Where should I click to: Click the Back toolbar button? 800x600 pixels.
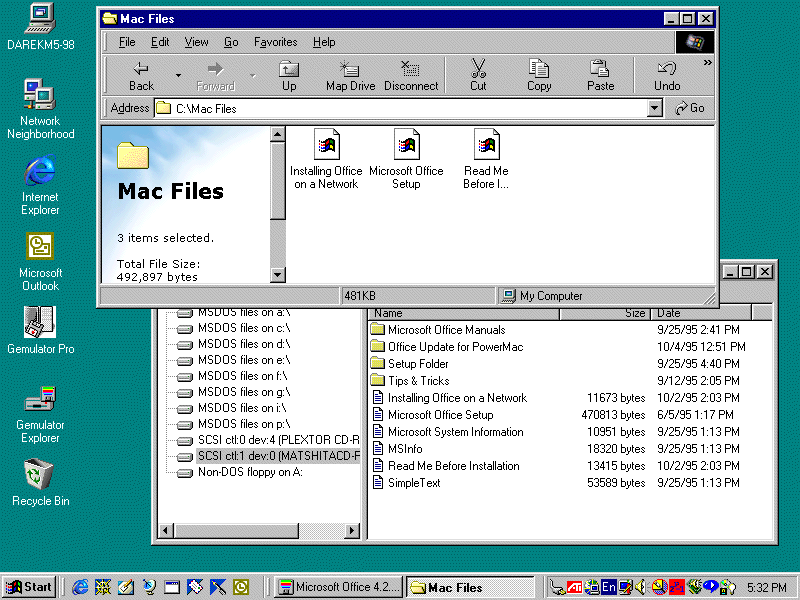141,76
